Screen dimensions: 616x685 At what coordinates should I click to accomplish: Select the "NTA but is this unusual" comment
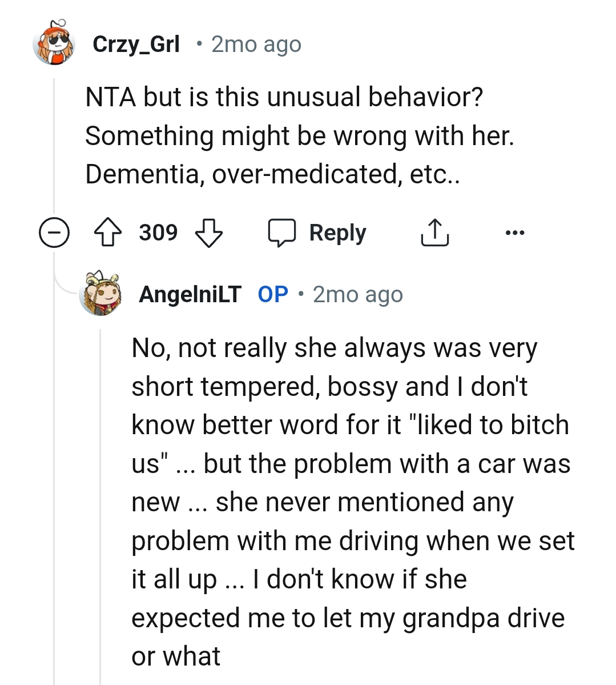click(284, 97)
